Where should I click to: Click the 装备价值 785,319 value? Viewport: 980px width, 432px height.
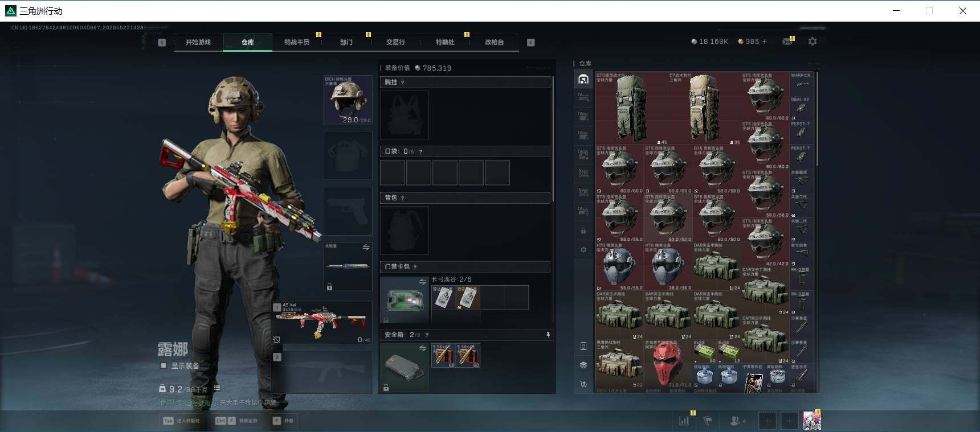click(418, 68)
